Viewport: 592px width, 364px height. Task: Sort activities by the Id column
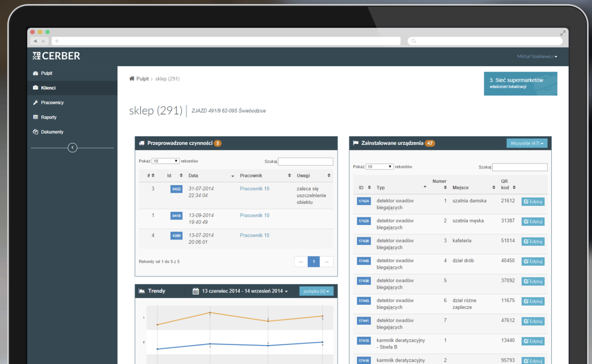[175, 176]
